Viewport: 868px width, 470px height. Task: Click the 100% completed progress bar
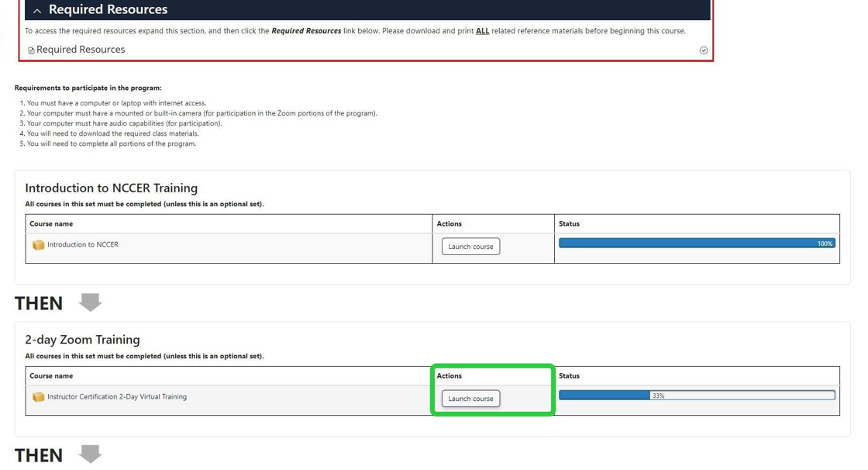click(696, 244)
